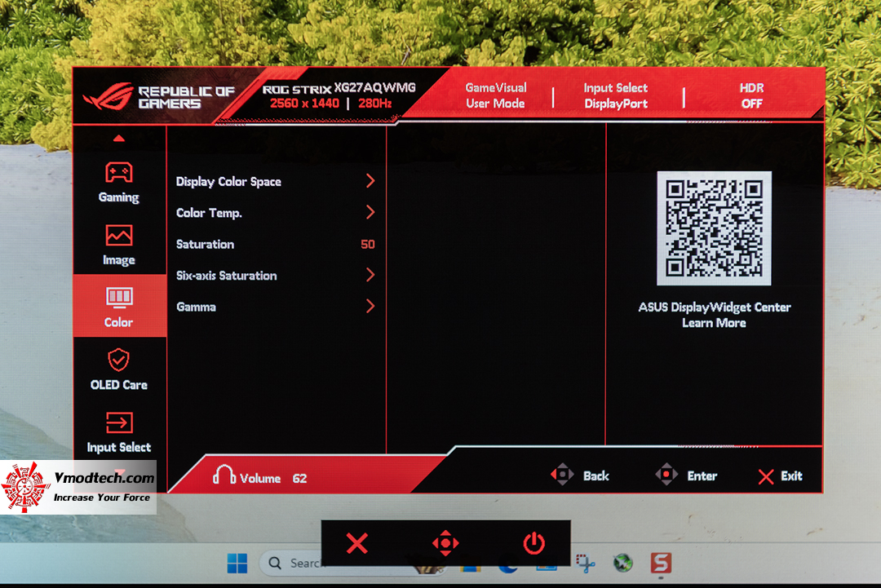Select the Color menu monitor icon
The height and width of the screenshot is (588, 881).
[119, 298]
